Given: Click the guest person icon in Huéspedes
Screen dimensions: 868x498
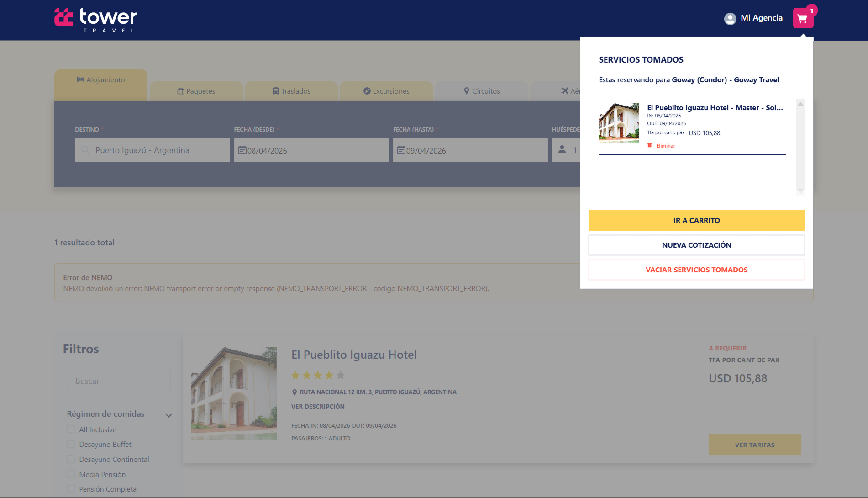Looking at the screenshot, I should 562,149.
